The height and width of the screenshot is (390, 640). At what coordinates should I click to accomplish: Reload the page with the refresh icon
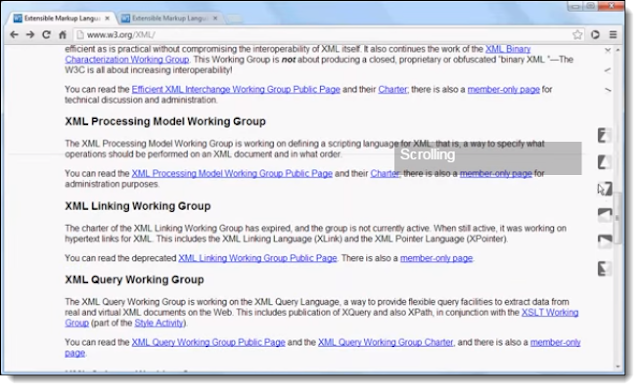coord(47,35)
